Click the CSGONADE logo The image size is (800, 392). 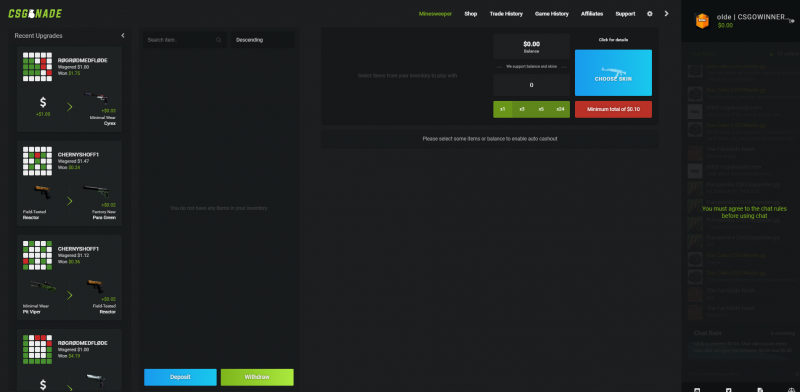click(35, 14)
